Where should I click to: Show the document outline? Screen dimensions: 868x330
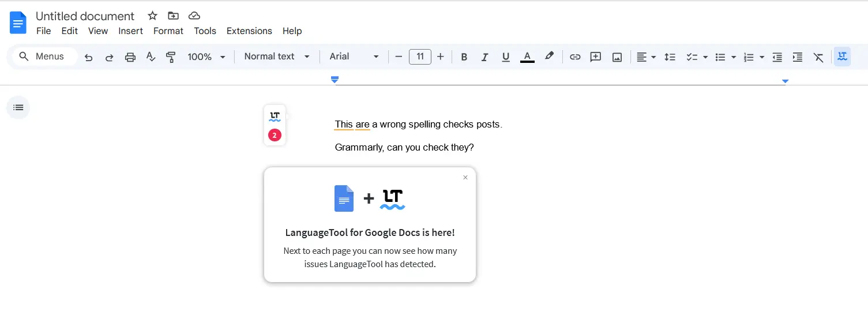tap(18, 107)
